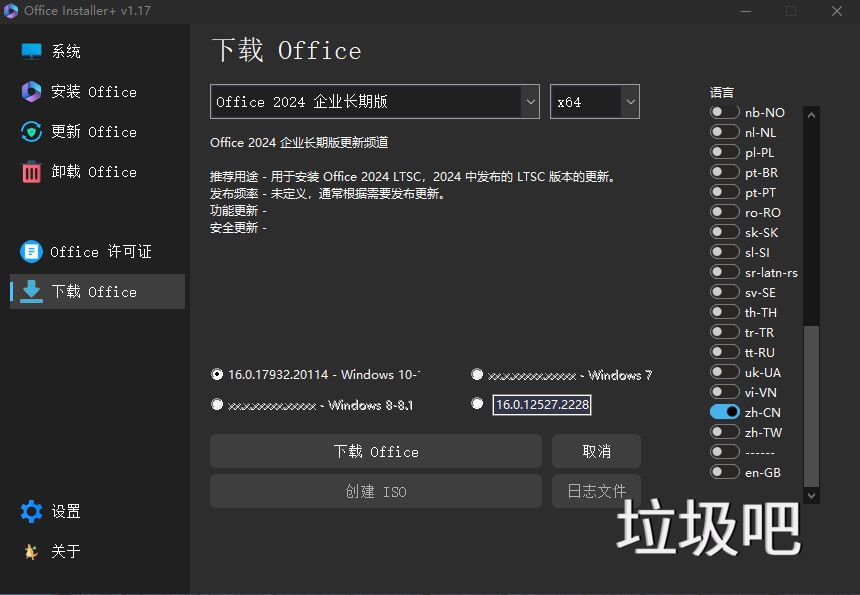Enable the en-GB language toggle

723,471
